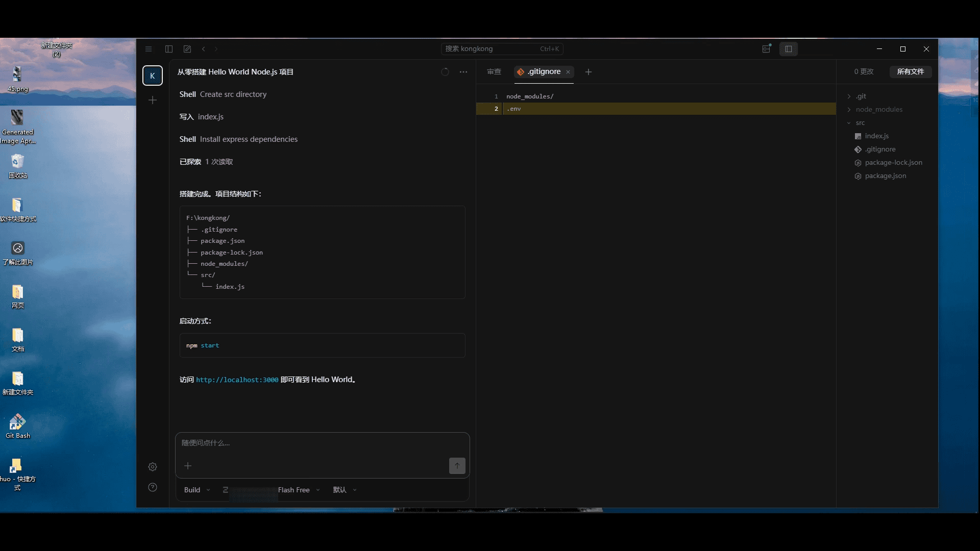Open help with the question mark icon

153,487
